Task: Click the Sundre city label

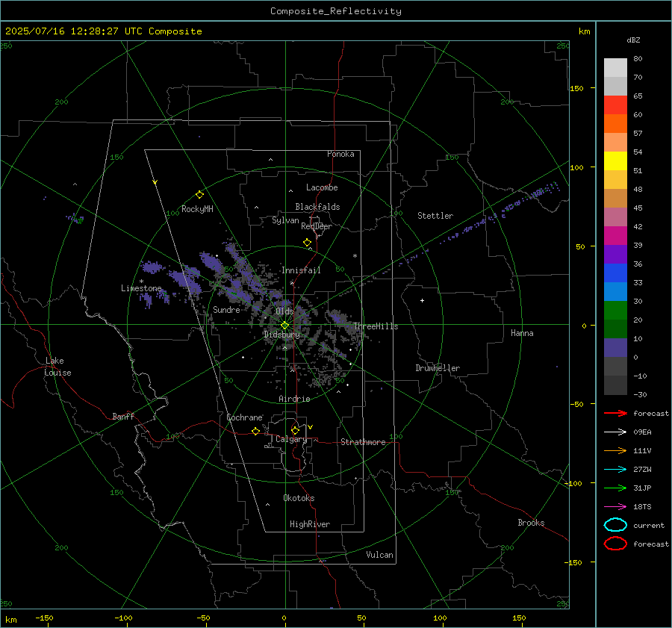Action: 226,309
